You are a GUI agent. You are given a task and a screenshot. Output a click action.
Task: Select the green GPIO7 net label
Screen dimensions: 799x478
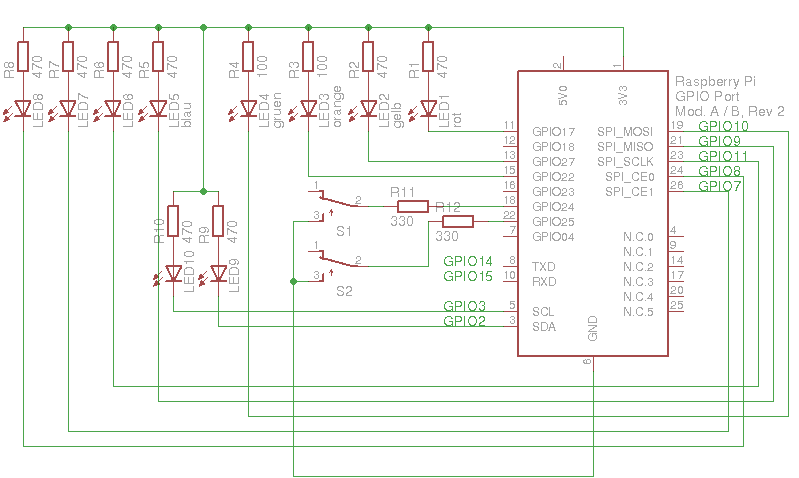[x=719, y=187]
